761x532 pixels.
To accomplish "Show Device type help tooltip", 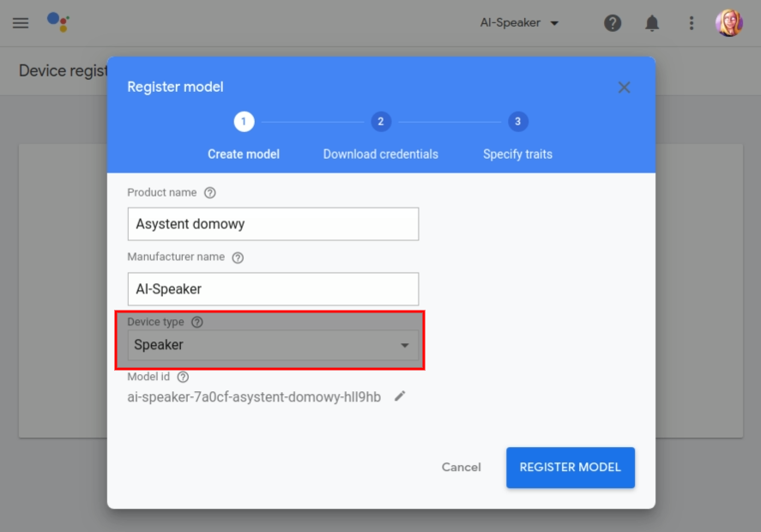I will (x=197, y=322).
